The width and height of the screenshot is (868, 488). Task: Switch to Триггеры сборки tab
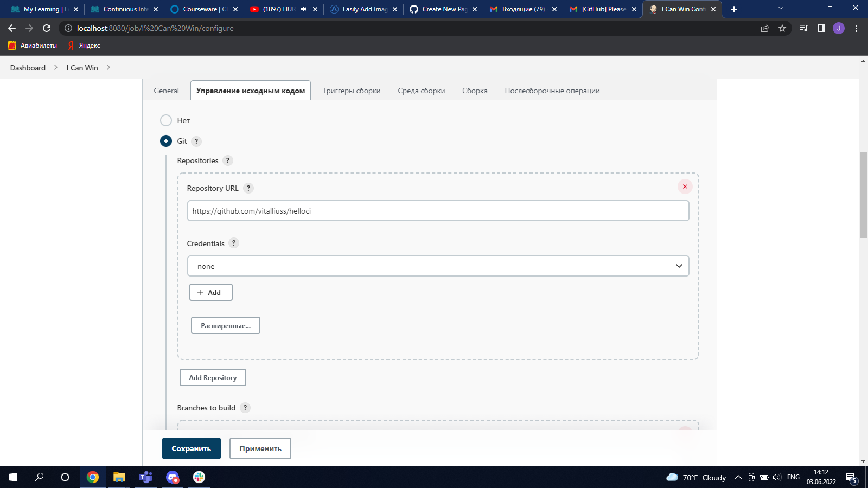(352, 91)
